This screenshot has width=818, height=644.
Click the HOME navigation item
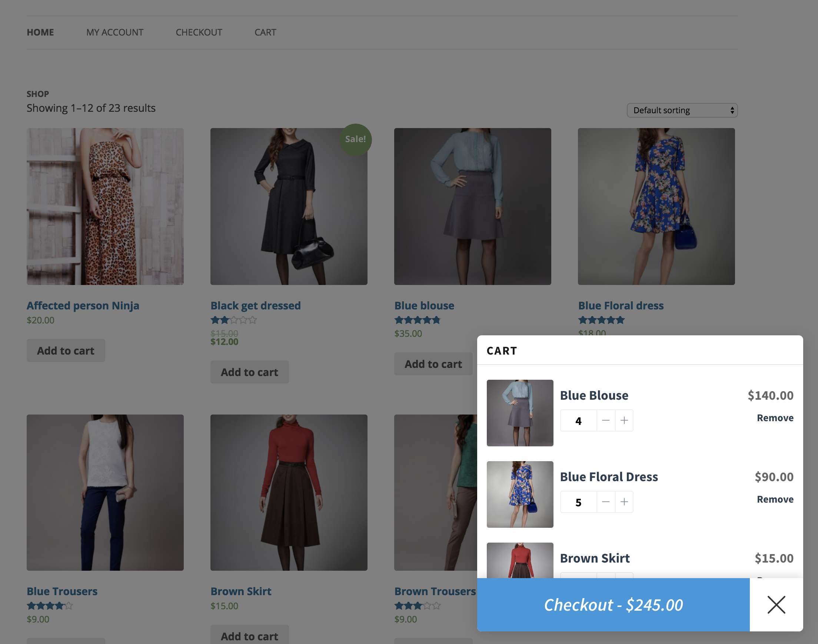pos(40,33)
